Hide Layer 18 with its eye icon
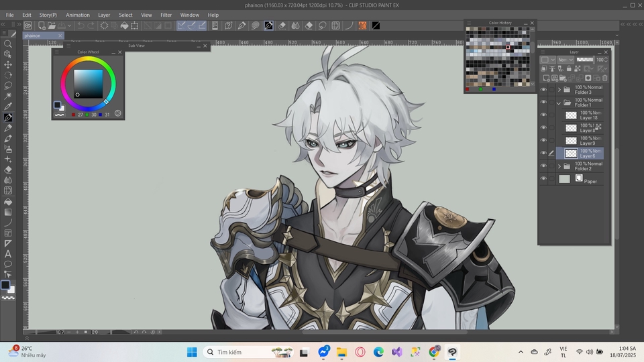Screen dimensions: 644x362 click(x=543, y=115)
